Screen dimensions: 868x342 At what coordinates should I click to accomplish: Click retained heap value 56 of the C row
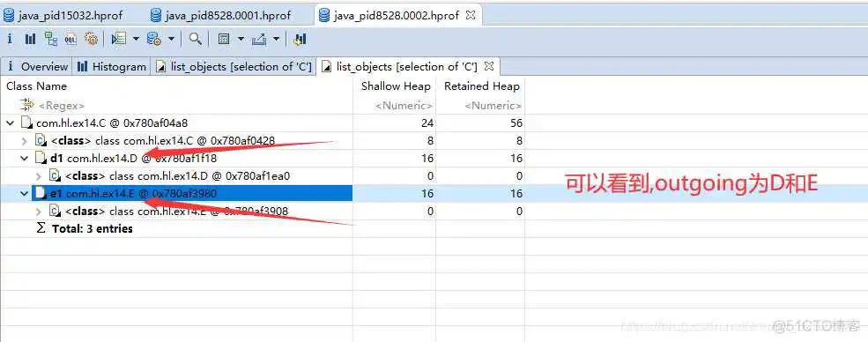516,123
